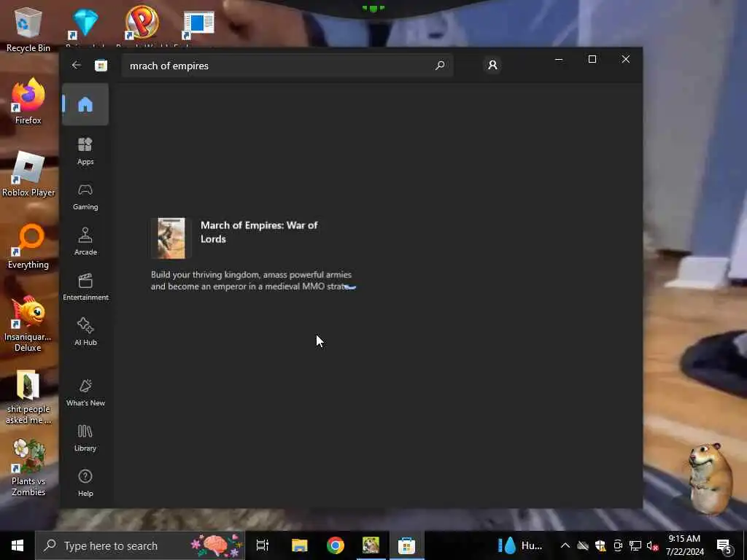Open the network status tray icon

coord(635,545)
